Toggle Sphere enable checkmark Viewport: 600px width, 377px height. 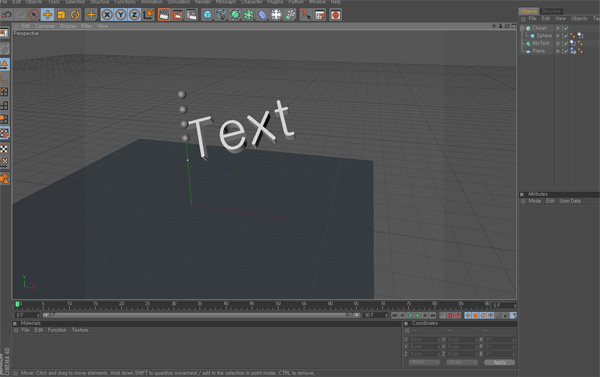(566, 36)
